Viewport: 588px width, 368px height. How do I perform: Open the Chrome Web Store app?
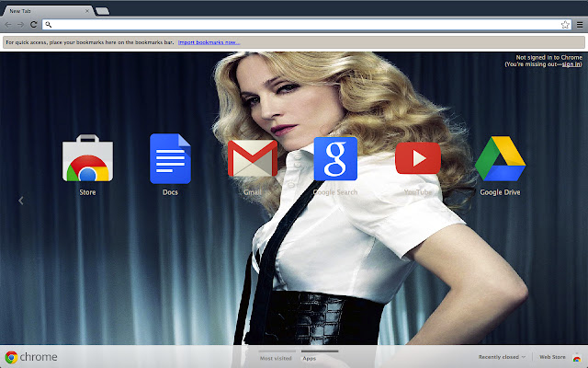tap(87, 158)
